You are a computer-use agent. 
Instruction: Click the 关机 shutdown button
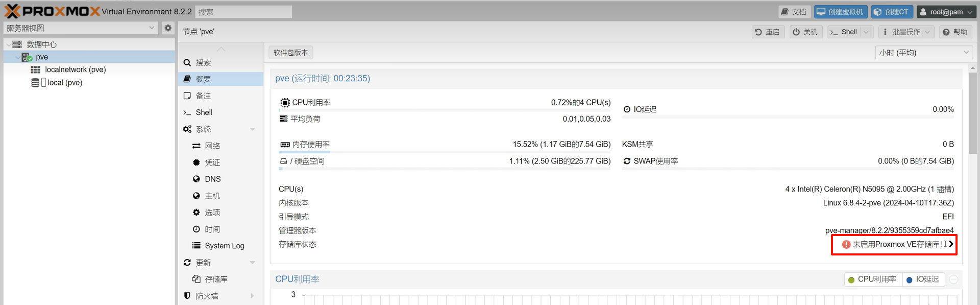[x=805, y=32]
